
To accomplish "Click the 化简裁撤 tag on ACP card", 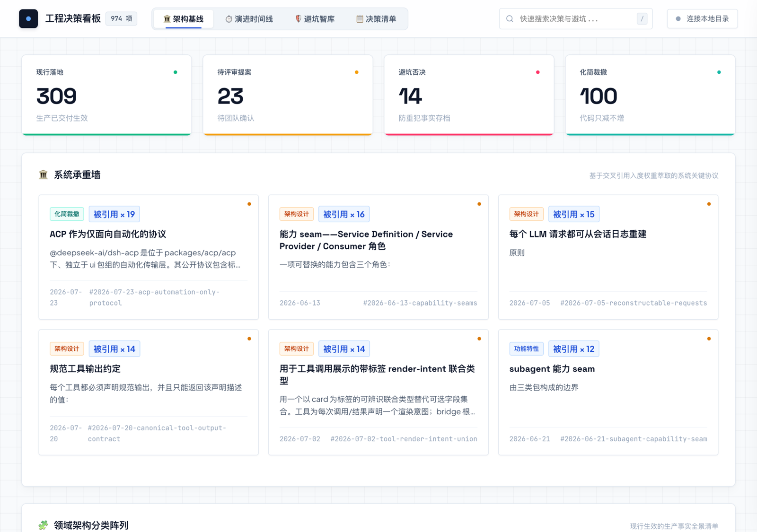I will pyautogui.click(x=67, y=214).
